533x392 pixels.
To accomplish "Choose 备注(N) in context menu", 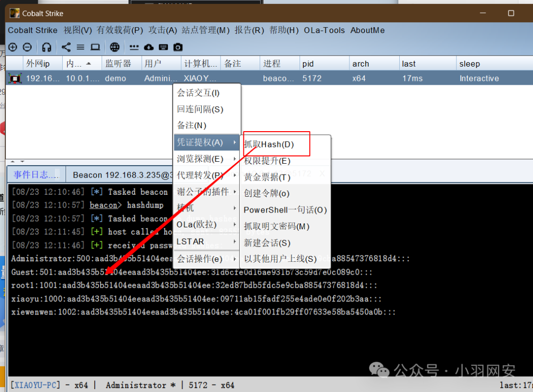I will pos(207,125).
